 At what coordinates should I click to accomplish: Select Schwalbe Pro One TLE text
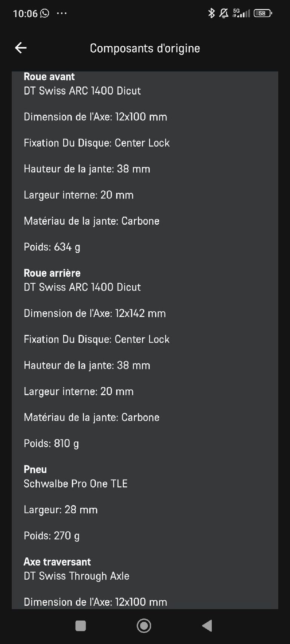click(x=75, y=484)
